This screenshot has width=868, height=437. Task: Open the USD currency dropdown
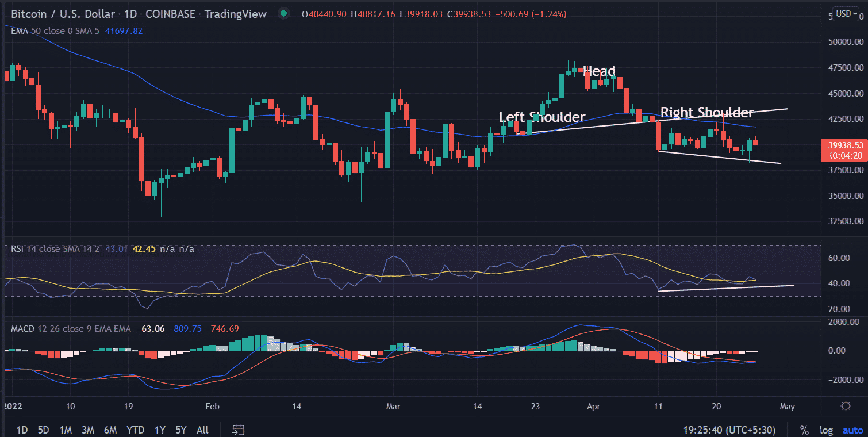coord(847,14)
